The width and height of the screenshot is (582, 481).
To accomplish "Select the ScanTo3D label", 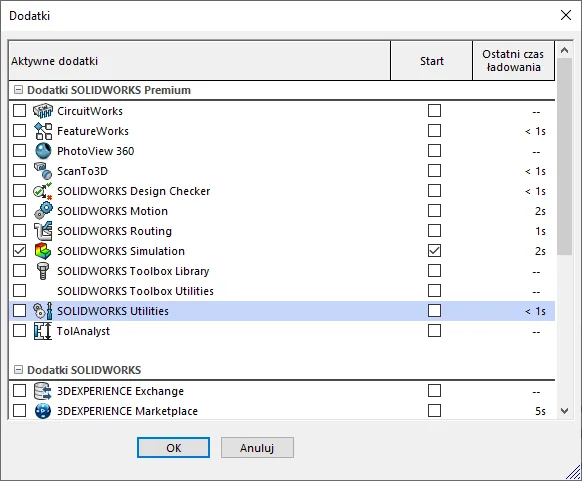I will (x=82, y=171).
